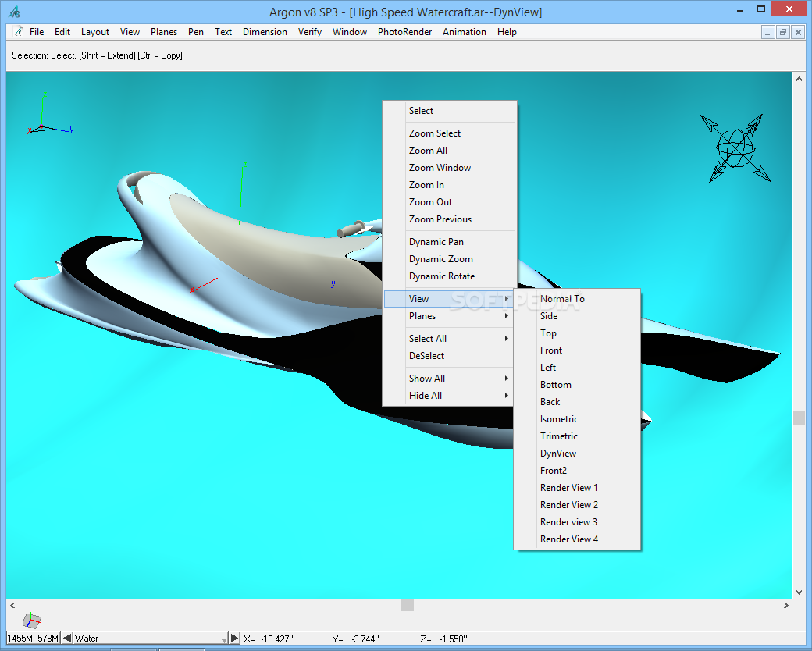
Task: Choose Zoom In from context menu
Action: pos(449,185)
